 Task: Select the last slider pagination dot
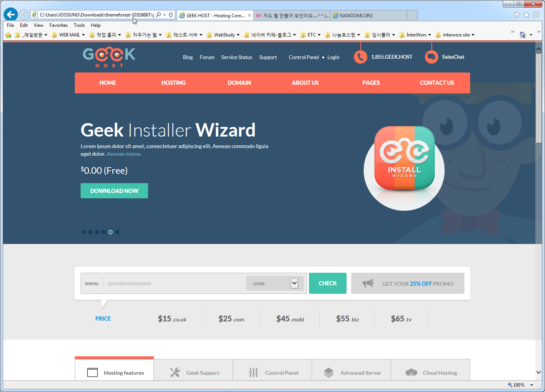coord(117,232)
